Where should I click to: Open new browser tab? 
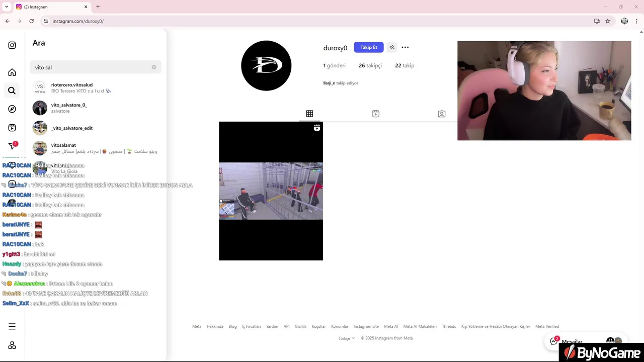98,7
